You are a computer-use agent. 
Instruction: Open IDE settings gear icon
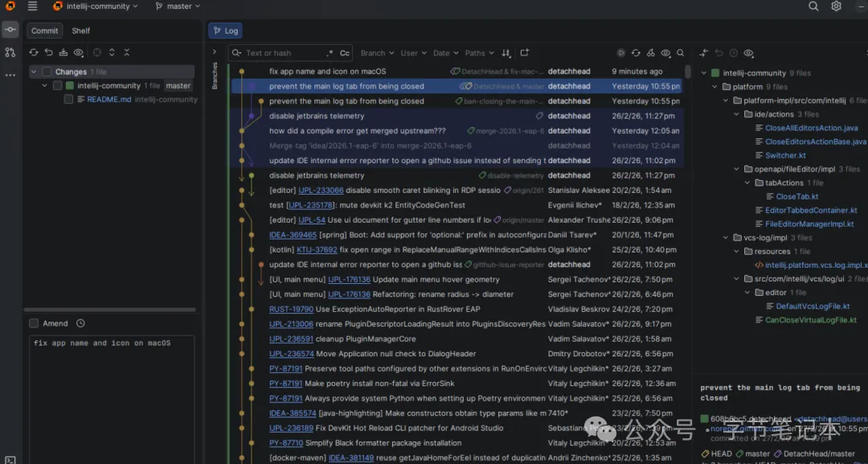(837, 6)
